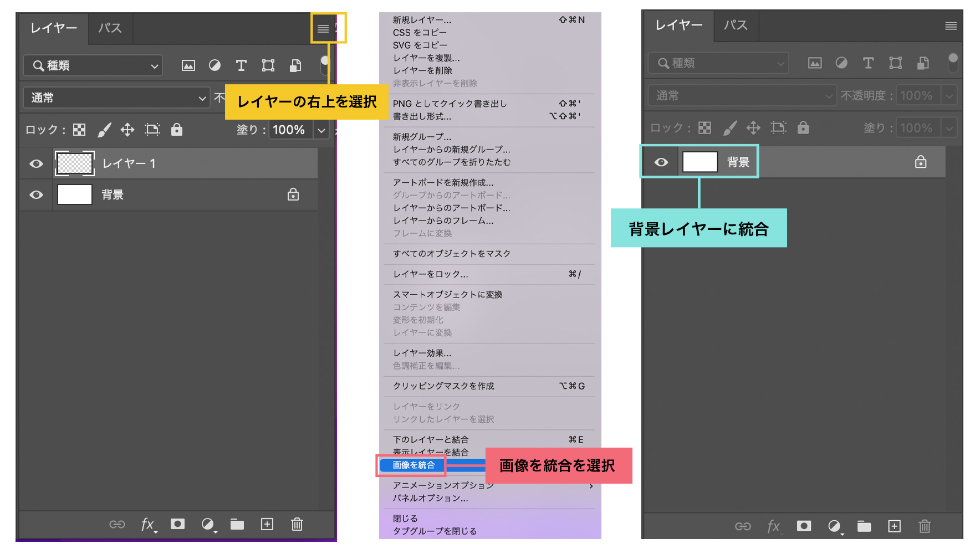
Task: Lock position move icon in left panel
Action: (x=127, y=130)
